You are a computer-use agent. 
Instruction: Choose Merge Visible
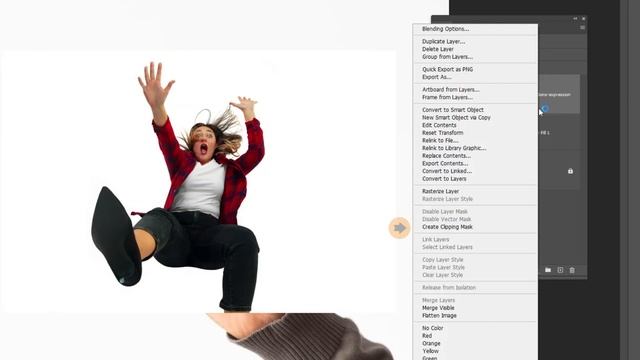click(x=438, y=308)
